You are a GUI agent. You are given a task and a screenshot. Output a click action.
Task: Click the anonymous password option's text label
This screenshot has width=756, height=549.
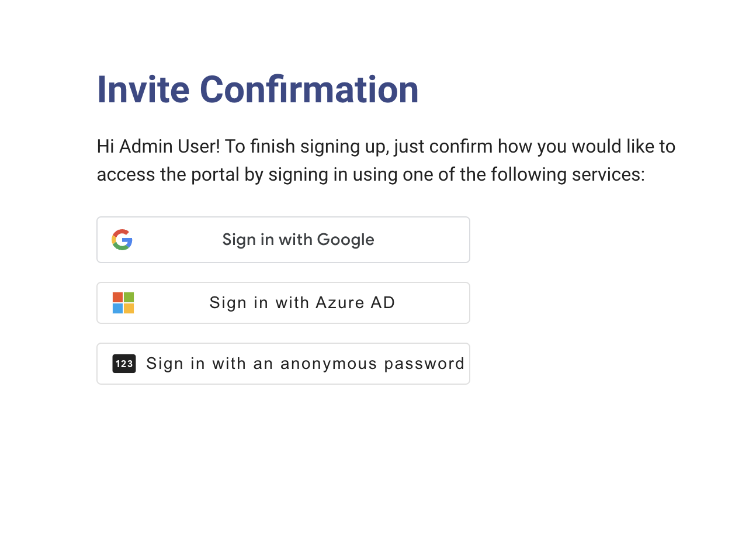pyautogui.click(x=304, y=364)
